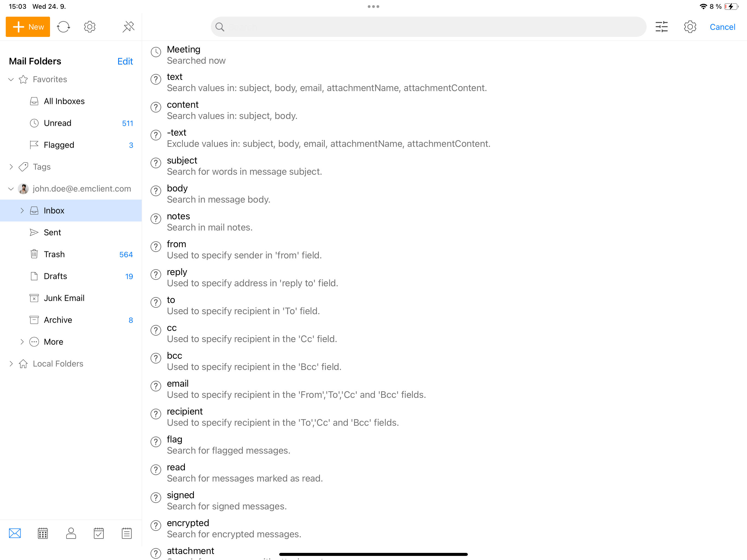Screen dimensions: 747x560
Task: Switch to Notes view icon
Action: tap(127, 533)
